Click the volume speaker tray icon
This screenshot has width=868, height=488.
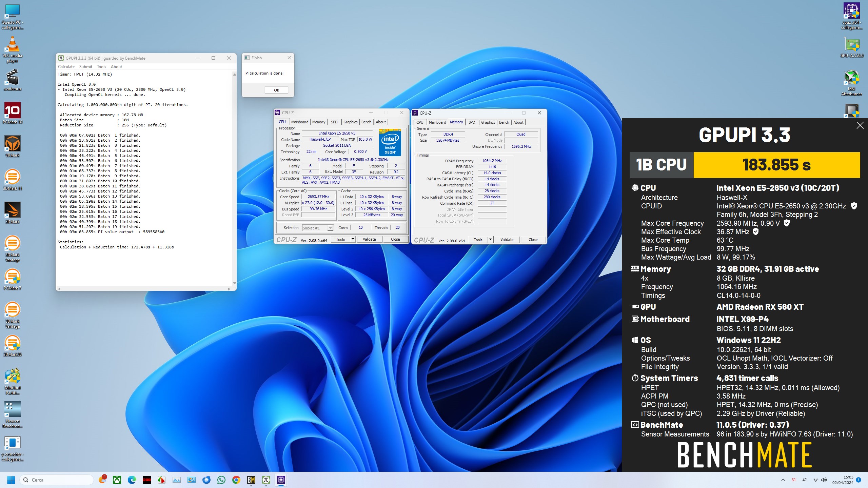pos(824,480)
